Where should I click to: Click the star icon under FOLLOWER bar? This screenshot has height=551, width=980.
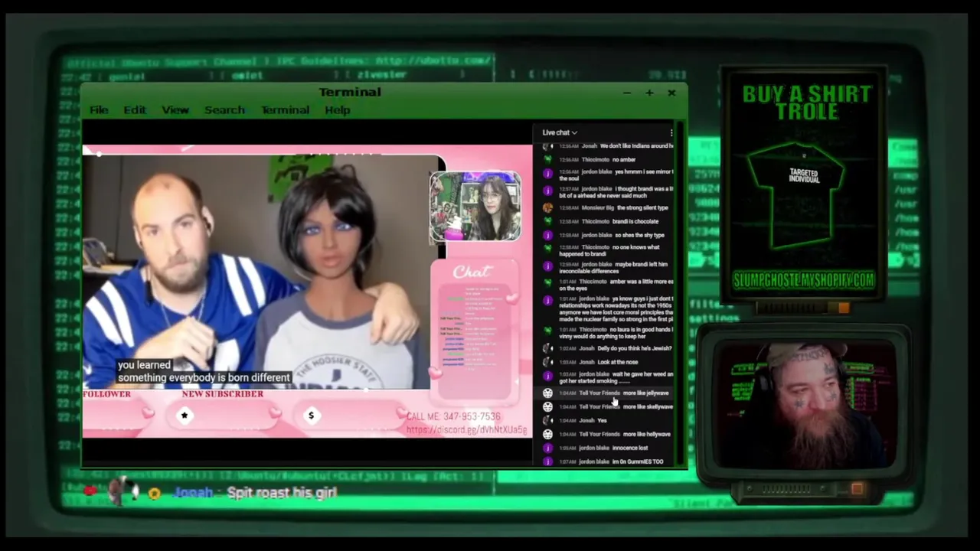[184, 415]
